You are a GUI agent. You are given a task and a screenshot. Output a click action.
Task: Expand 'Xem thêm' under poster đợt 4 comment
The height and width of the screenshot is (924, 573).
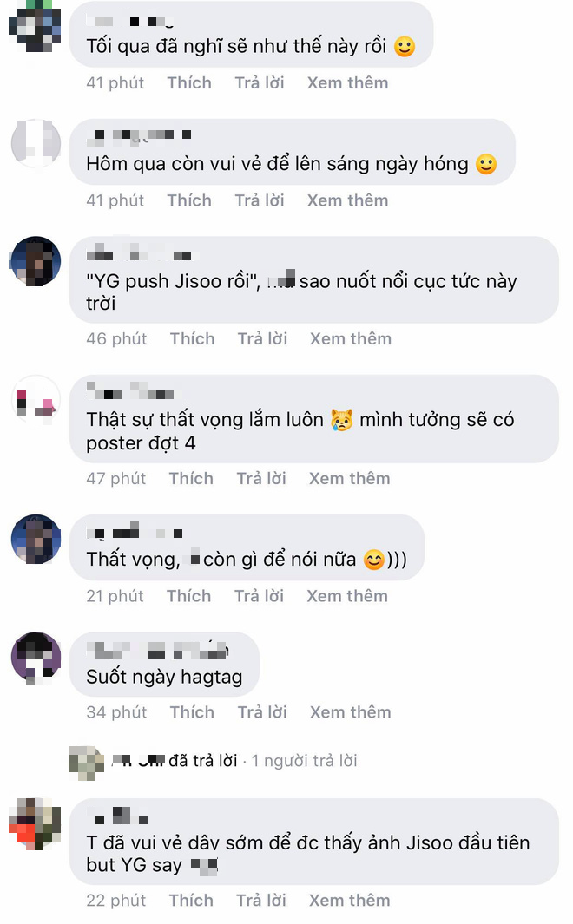click(x=350, y=479)
